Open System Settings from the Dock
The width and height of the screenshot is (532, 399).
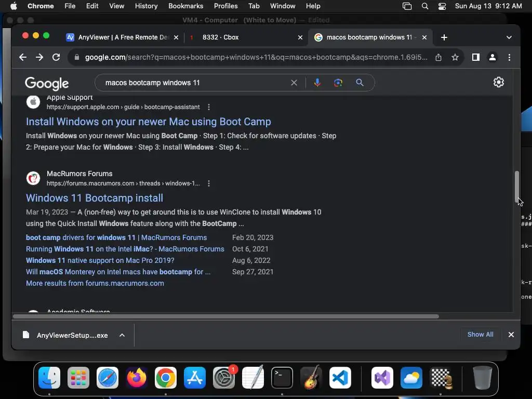(x=224, y=378)
